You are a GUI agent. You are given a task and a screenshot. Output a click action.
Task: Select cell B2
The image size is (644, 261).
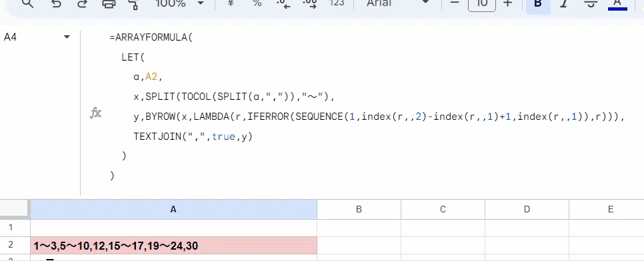[x=359, y=246]
